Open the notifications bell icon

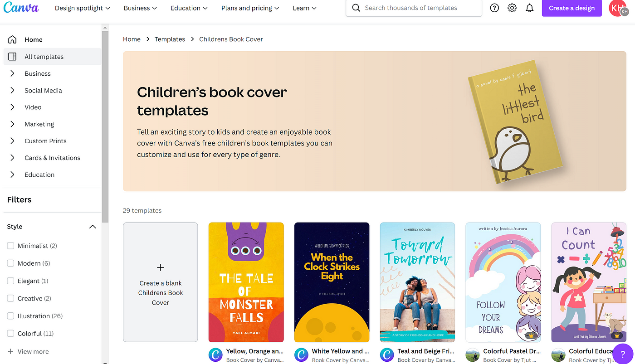pos(529,8)
